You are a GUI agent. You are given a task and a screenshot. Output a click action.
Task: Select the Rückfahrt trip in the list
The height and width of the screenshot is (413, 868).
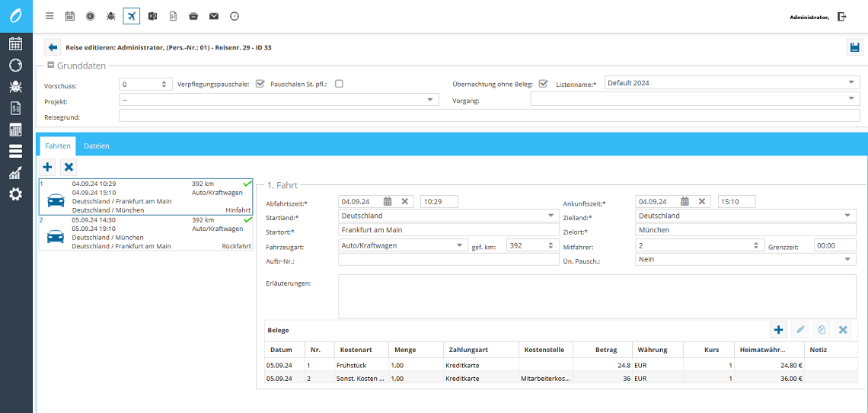point(146,232)
